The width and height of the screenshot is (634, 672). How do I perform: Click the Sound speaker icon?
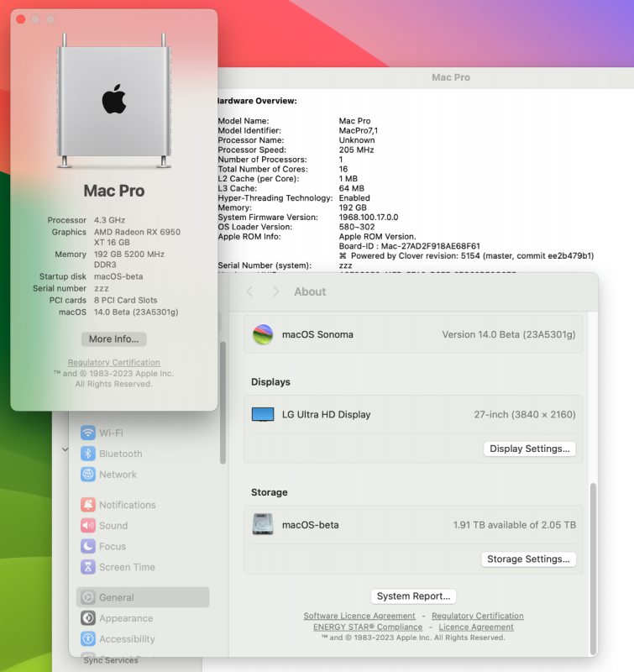click(x=88, y=526)
